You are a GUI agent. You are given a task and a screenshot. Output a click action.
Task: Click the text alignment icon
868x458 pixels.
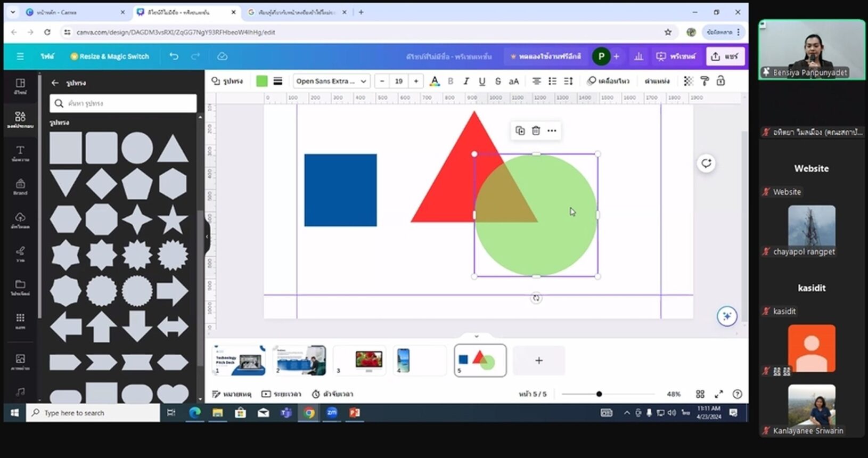tap(537, 81)
